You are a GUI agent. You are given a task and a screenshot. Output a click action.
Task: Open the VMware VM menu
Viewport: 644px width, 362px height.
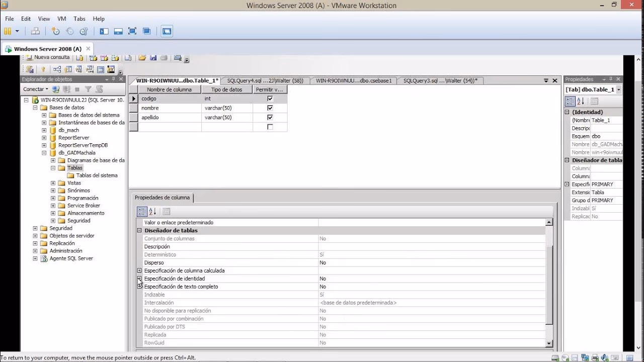pos(62,19)
